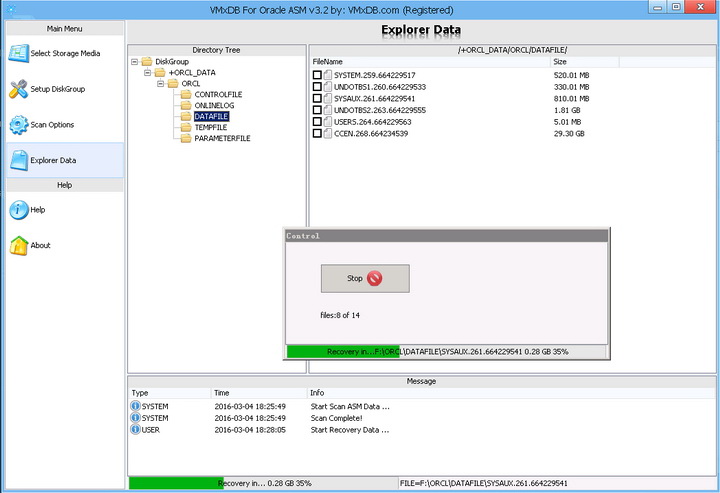This screenshot has width=720, height=493.
Task: Click the red stop icon in Control dialog
Action: (x=374, y=278)
